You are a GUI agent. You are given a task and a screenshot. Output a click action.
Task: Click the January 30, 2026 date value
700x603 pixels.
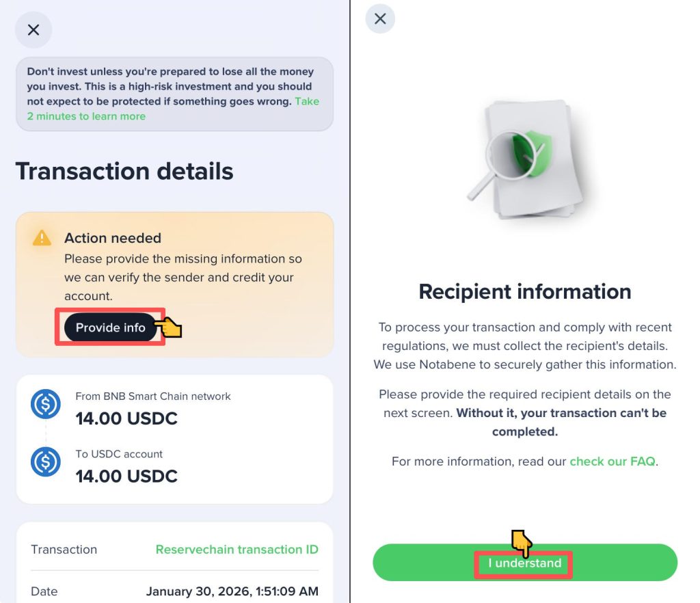tap(232, 591)
